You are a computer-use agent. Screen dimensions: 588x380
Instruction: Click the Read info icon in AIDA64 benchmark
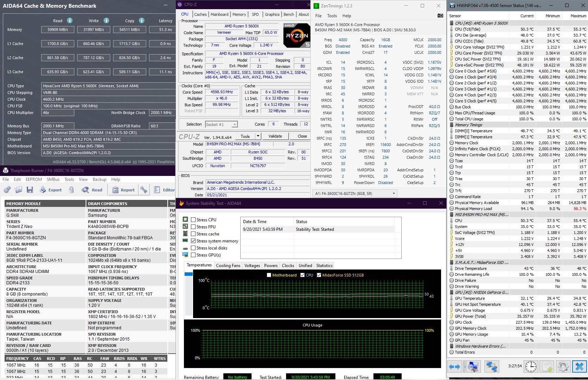pos(70,20)
